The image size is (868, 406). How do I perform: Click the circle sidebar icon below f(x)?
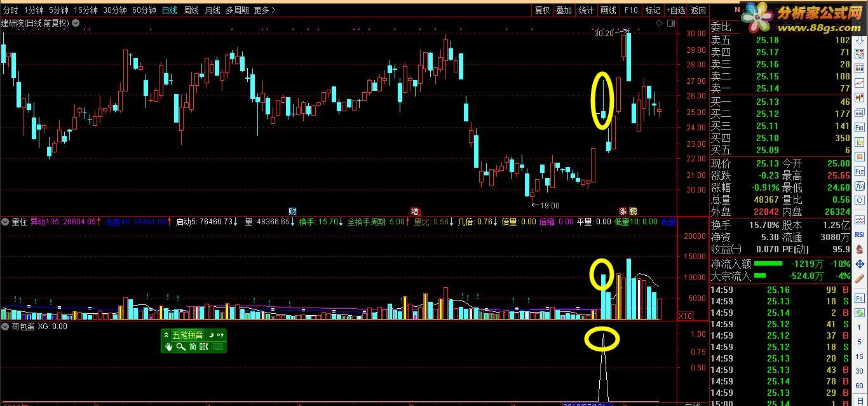click(860, 200)
